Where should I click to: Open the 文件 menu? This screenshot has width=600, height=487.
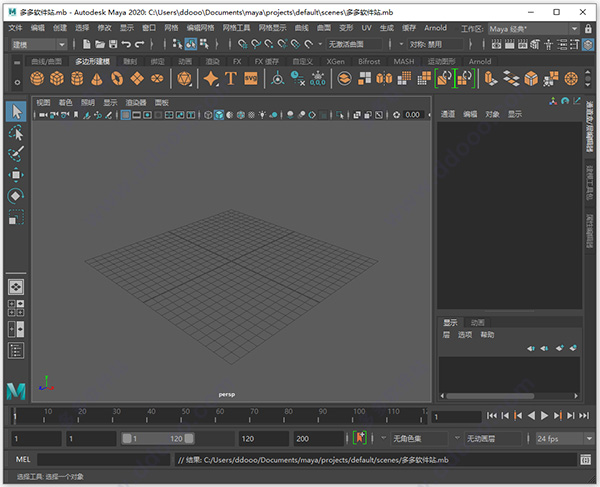[x=14, y=29]
